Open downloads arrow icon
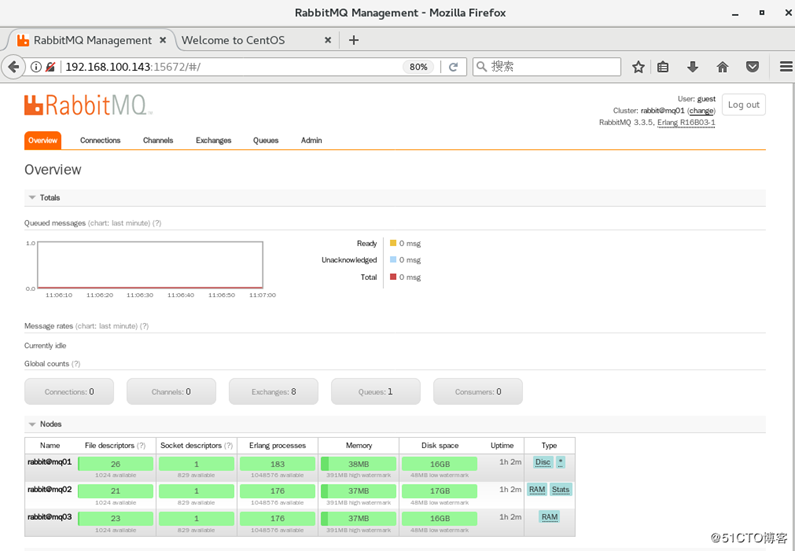The image size is (795, 551). (x=693, y=66)
